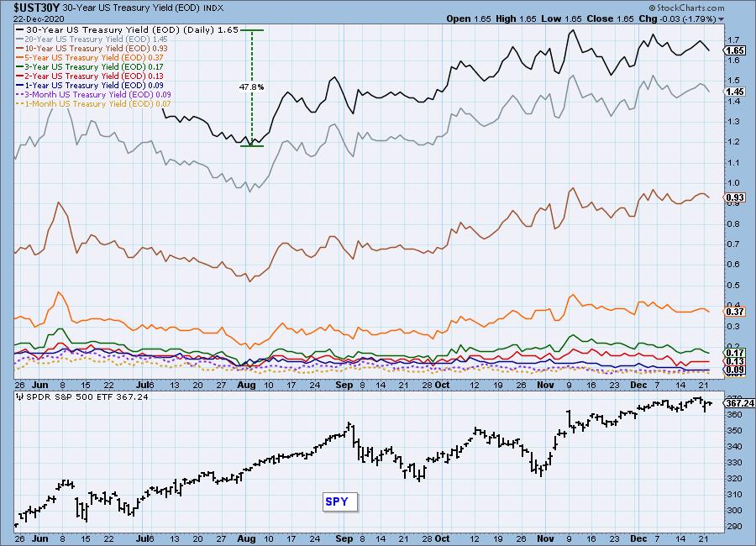Click the brown 0.93 yield price tag
Screen dimensions: 756x546
click(735, 197)
